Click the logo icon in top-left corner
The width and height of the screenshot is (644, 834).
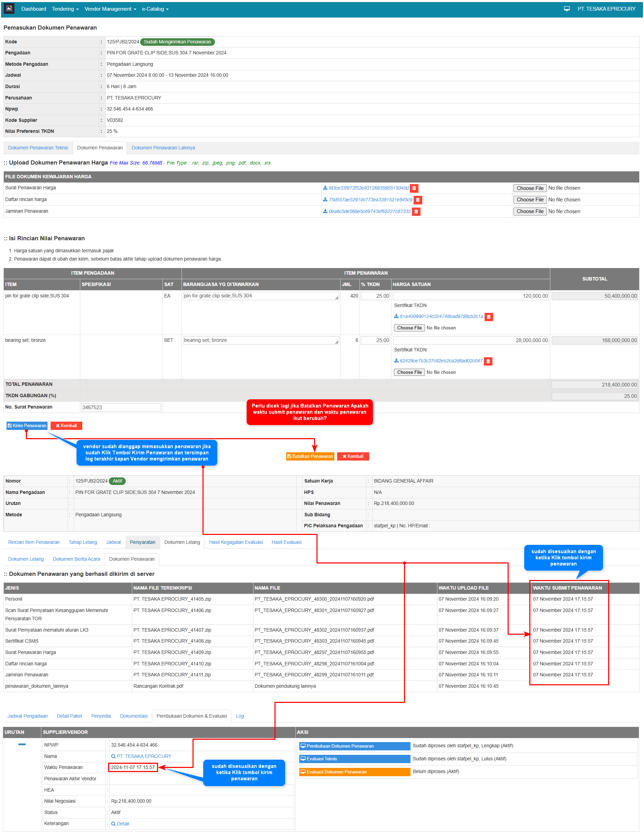[9, 8]
